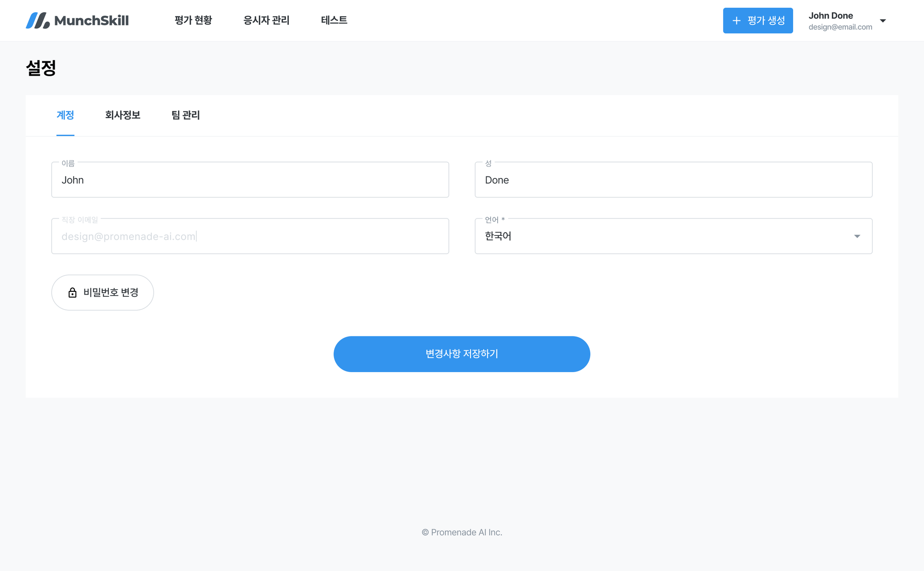Click the MunchSkill brand name text
The image size is (924, 571).
92,21
